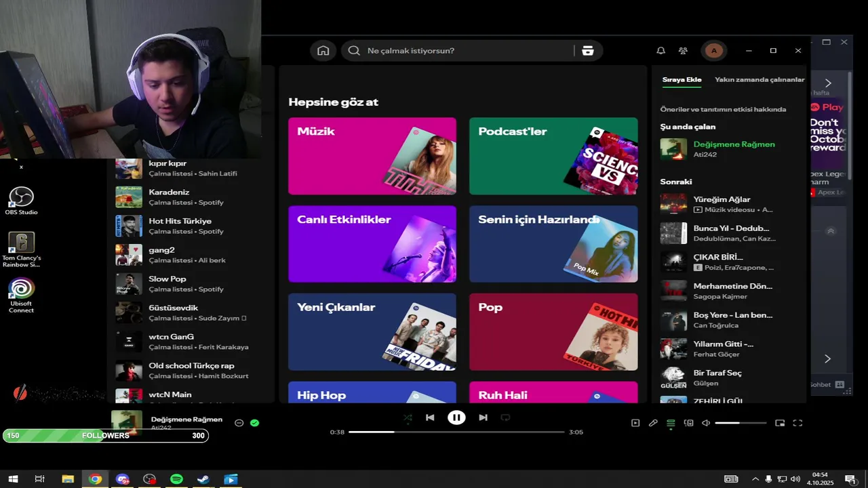Open the kıpır kıpır playlist
The width and height of the screenshot is (868, 488).
point(193,168)
